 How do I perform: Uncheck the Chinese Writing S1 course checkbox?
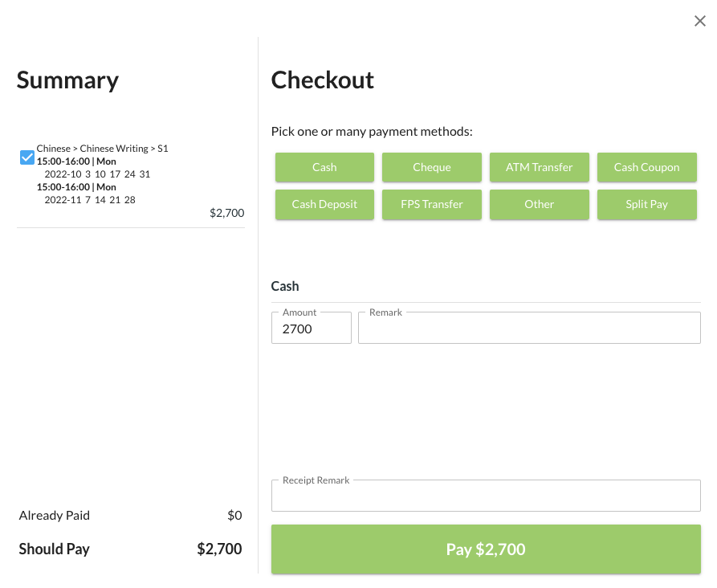tap(26, 157)
